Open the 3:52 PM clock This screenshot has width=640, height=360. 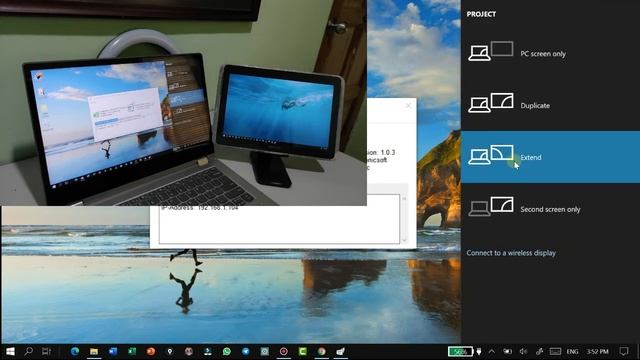(597, 351)
